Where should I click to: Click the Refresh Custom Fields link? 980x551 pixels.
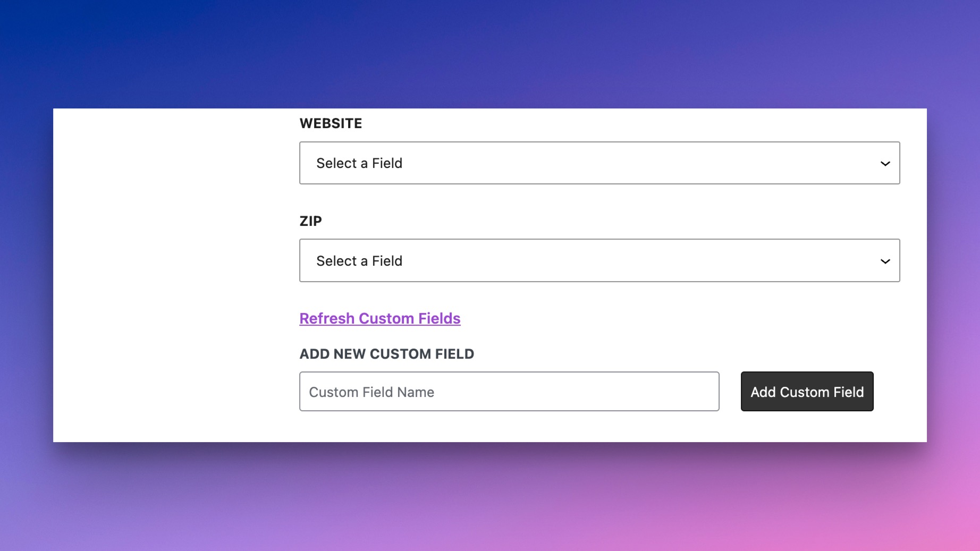(x=379, y=318)
